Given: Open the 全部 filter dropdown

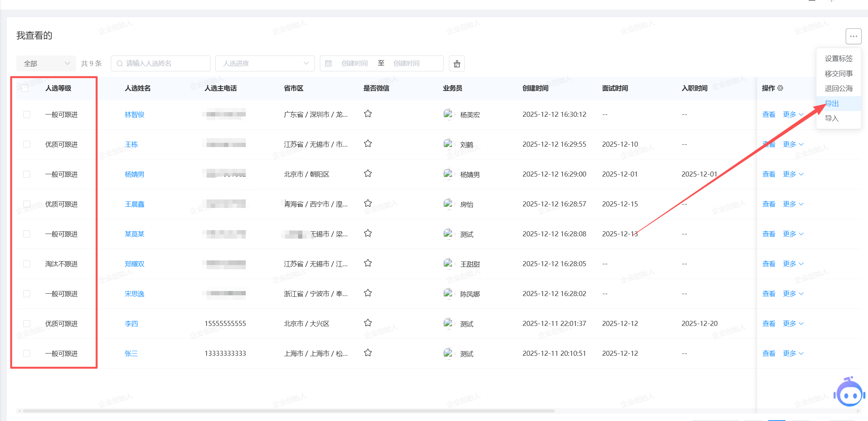Looking at the screenshot, I should coord(46,64).
